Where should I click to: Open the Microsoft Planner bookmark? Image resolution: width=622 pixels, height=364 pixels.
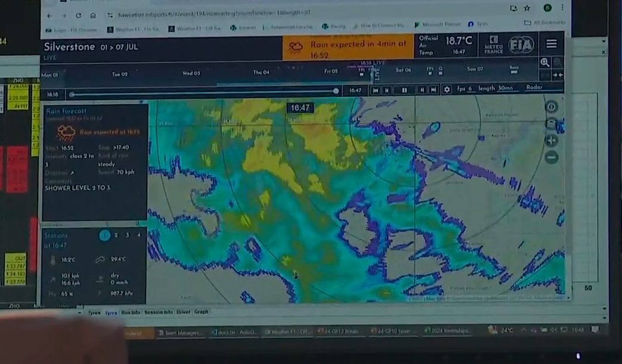[438, 24]
